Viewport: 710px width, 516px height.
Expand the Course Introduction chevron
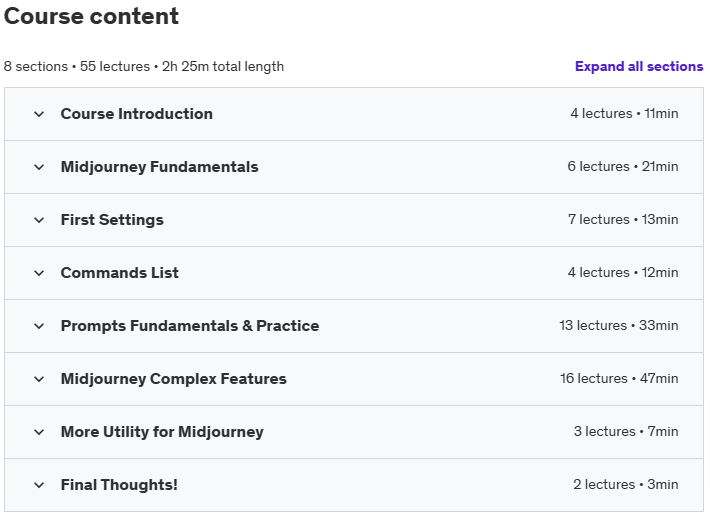pyautogui.click(x=39, y=114)
